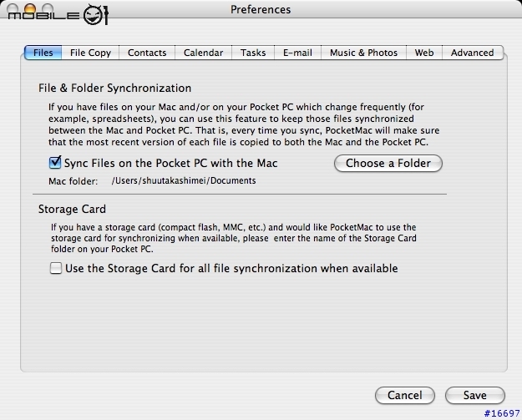
Task: Click Cancel to discard preferences
Action: (x=405, y=395)
